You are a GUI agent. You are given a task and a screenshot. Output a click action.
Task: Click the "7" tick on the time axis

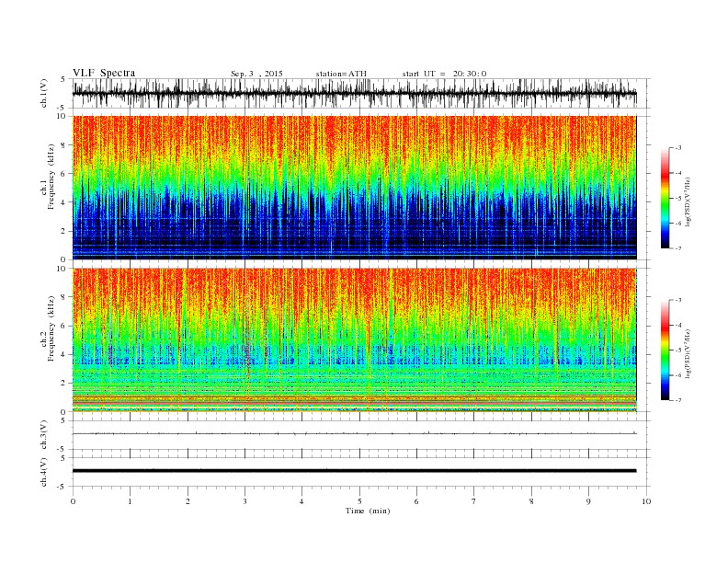click(x=474, y=501)
